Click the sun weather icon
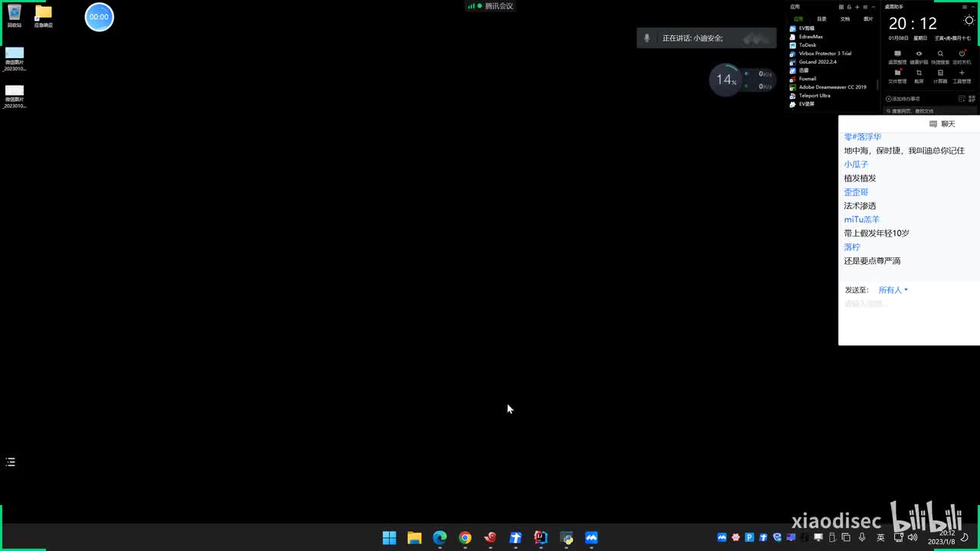The image size is (980, 551). (969, 21)
